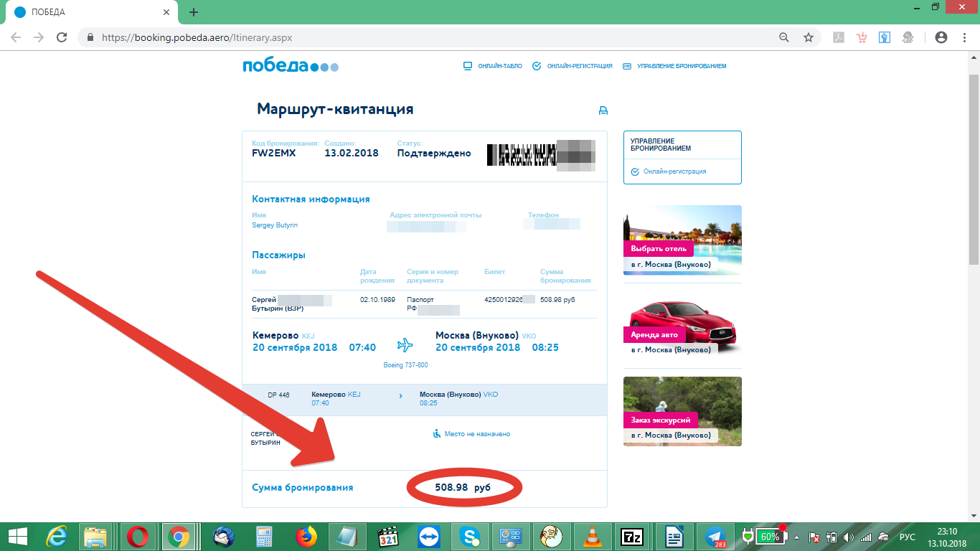This screenshot has width=980, height=551.
Task: Click the Sergey Butyrin contact name
Action: 275,225
